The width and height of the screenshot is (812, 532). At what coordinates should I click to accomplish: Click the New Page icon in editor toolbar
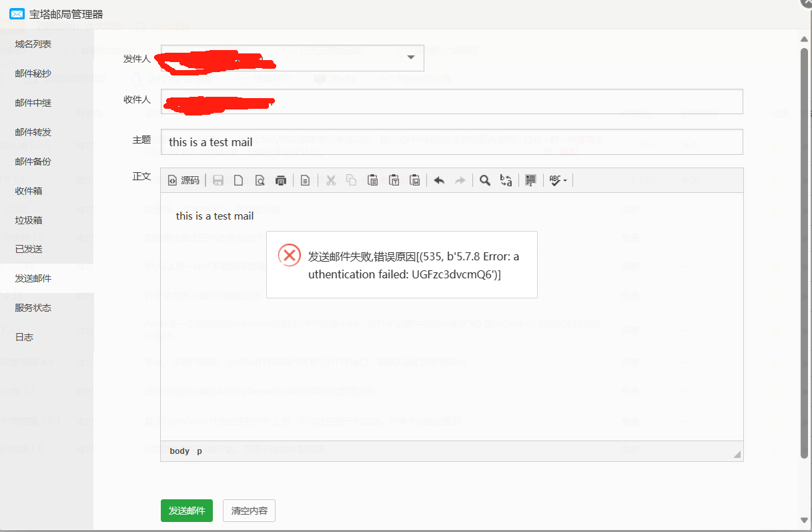[x=238, y=180]
